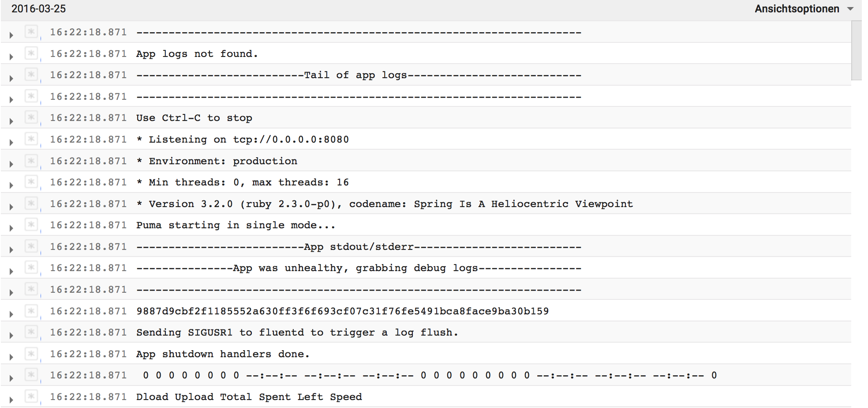Open the Ansichtsoptionen dropdown menu
Screen dimensions: 868x408
(797, 9)
